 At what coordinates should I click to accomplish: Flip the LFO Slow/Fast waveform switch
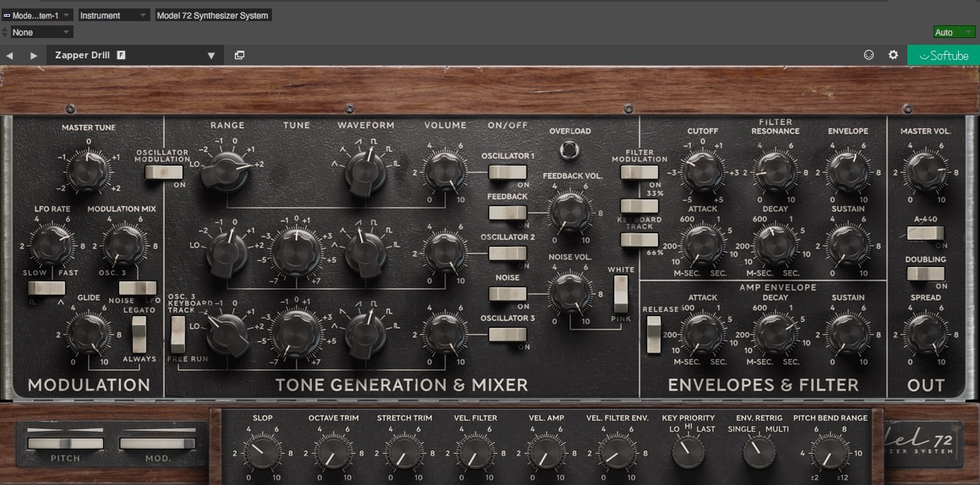(x=46, y=288)
